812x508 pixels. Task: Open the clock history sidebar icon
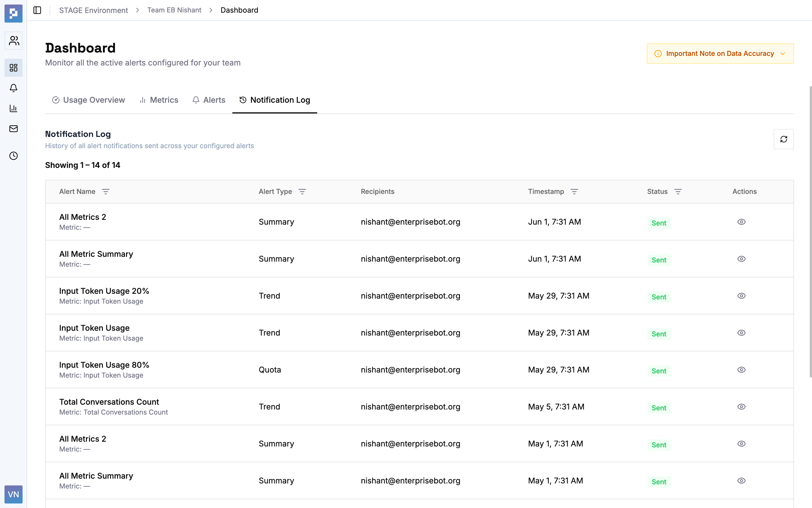(14, 156)
